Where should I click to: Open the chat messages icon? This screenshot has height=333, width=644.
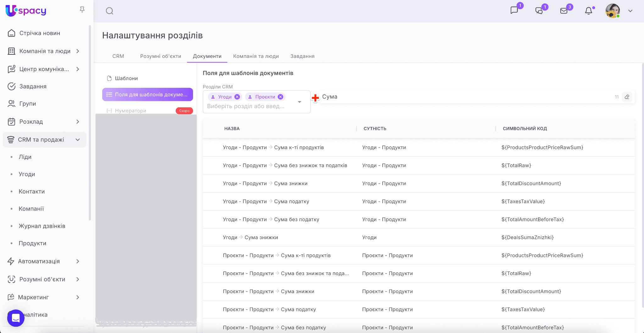tap(514, 10)
